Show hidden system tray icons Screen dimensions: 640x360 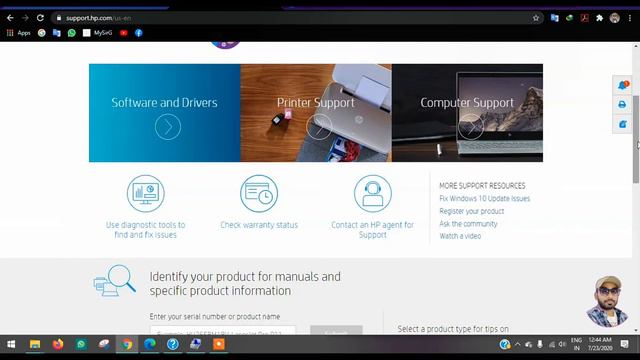518,344
